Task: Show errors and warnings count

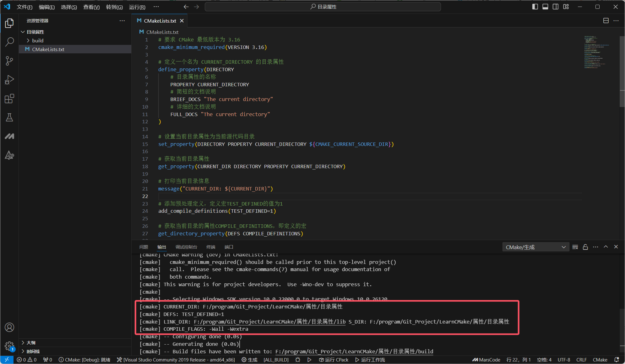Action: (x=27, y=360)
